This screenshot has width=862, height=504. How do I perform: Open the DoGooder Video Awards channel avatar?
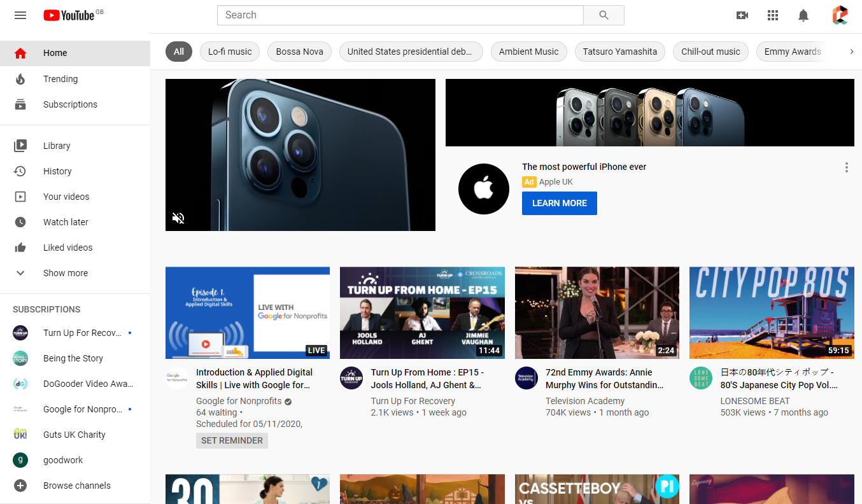pos(20,384)
